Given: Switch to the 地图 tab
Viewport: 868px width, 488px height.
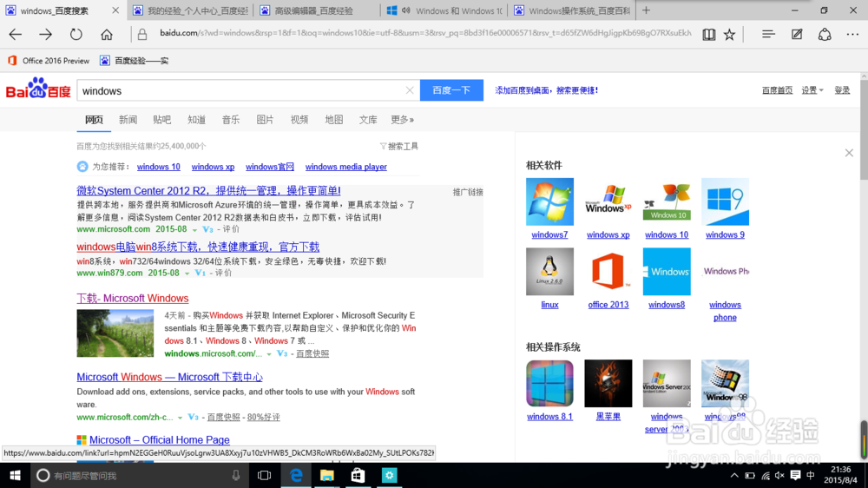Looking at the screenshot, I should point(334,120).
